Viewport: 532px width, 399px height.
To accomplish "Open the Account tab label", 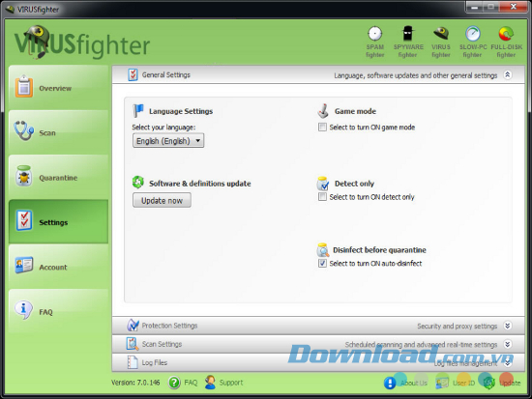I will coord(53,268).
